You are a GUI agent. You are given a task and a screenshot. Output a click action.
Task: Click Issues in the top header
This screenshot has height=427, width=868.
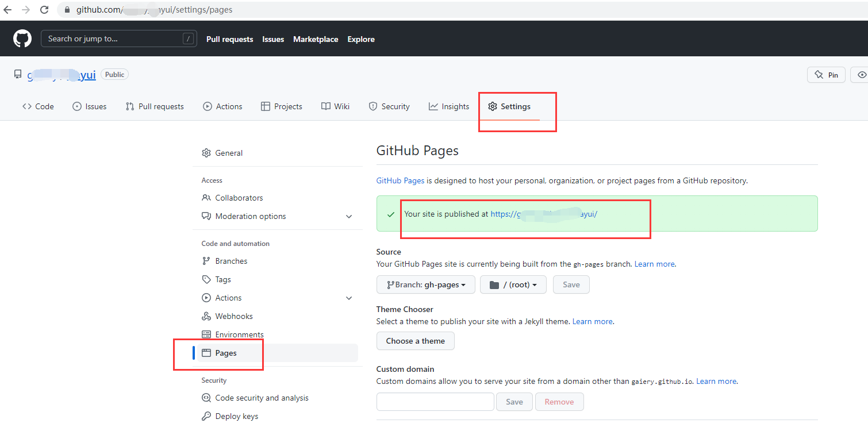pyautogui.click(x=273, y=39)
